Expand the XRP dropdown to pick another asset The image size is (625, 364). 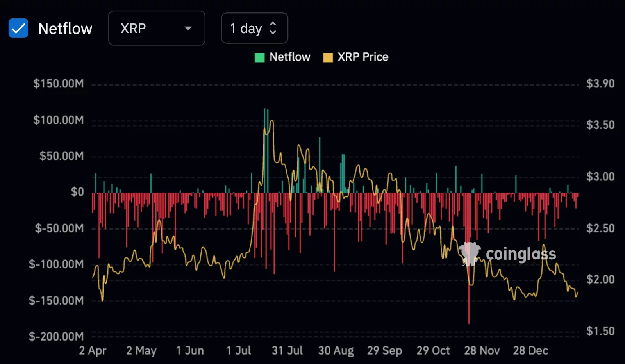pyautogui.click(x=156, y=28)
